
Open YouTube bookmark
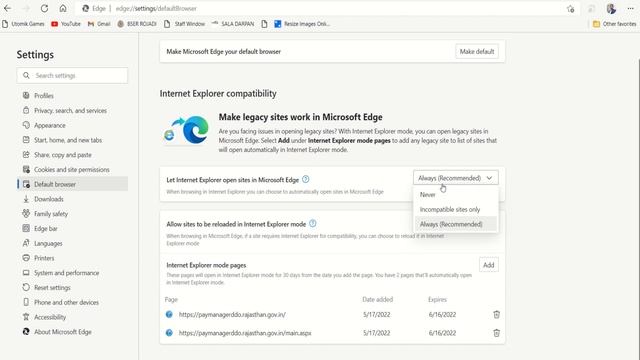(66, 24)
